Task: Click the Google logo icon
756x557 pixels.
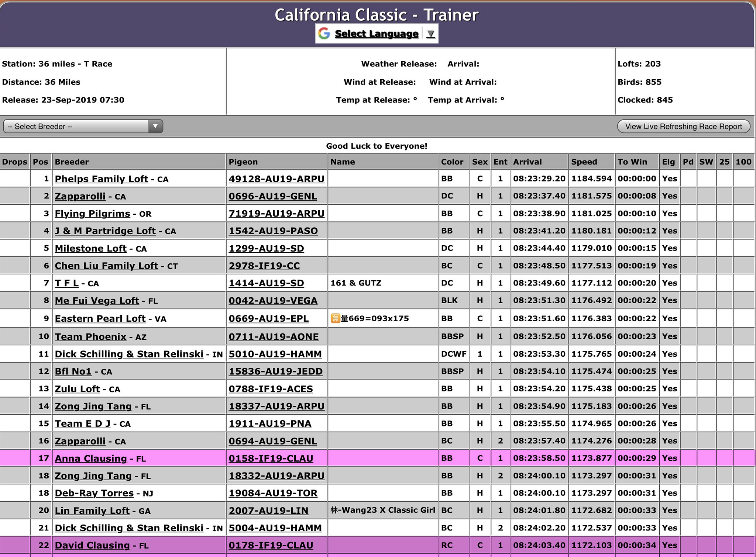Action: 324,34
